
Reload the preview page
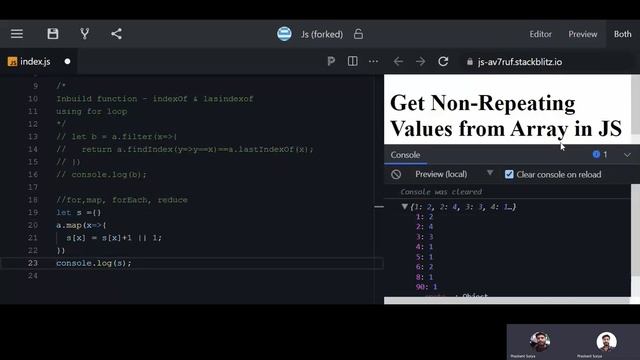coord(443,62)
